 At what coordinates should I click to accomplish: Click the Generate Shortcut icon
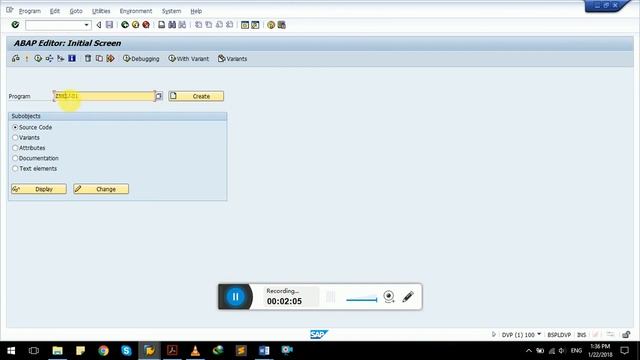click(x=255, y=25)
